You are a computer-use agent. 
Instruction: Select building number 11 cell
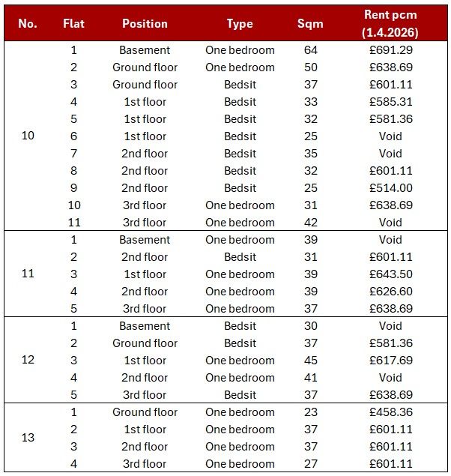(28, 274)
